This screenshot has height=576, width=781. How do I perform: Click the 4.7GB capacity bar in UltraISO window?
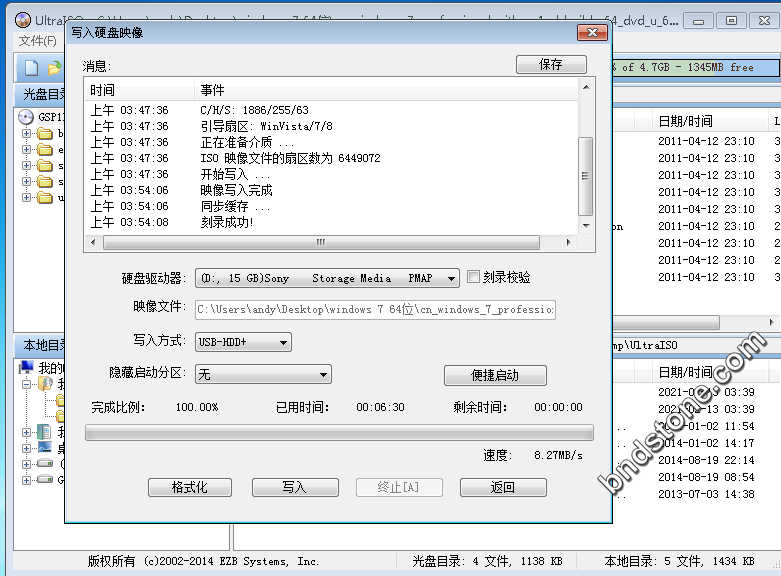click(695, 67)
